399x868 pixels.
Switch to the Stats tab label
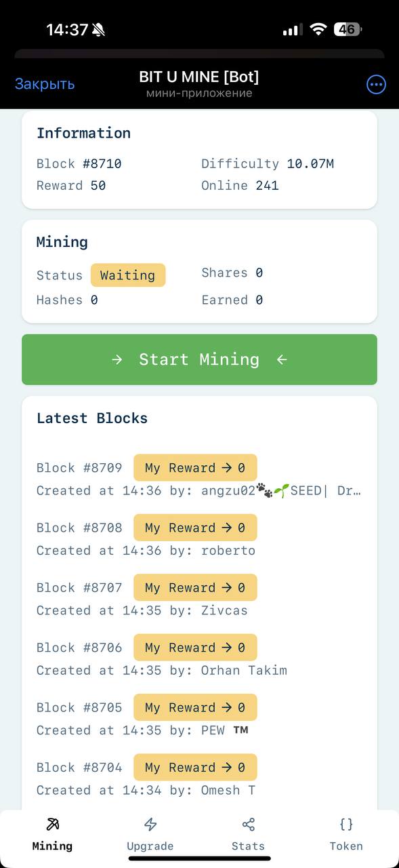coord(249,846)
